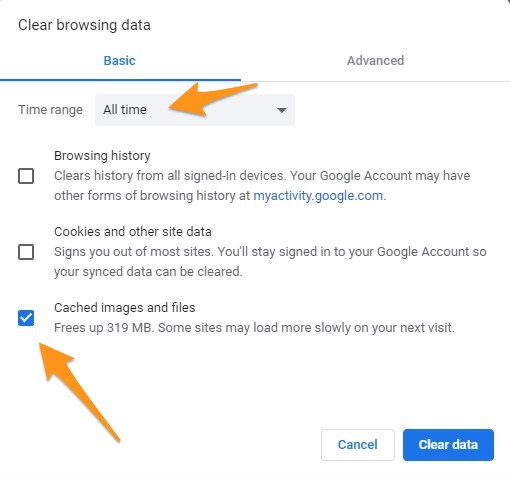
Task: Open the All time range dropdown
Action: coord(195,110)
